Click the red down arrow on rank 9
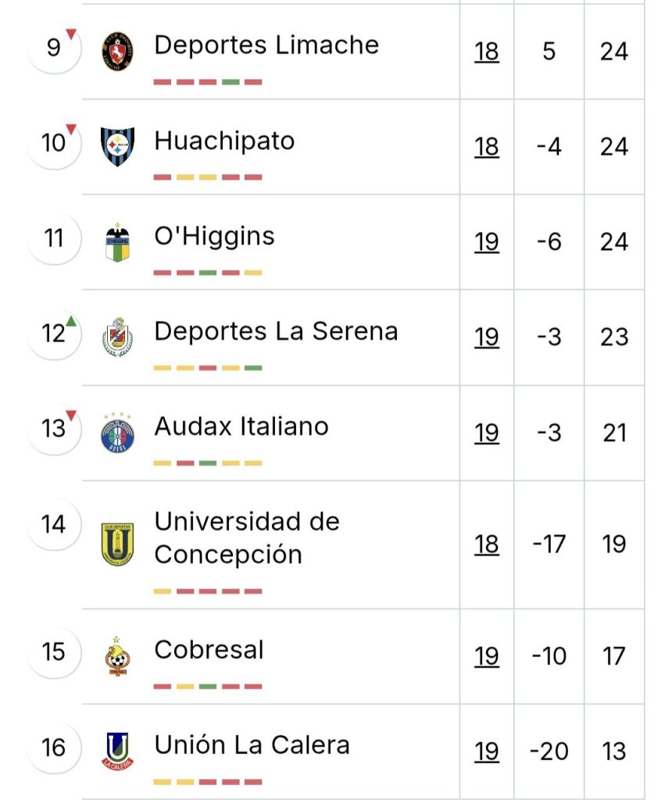This screenshot has height=800, width=672. click(71, 34)
